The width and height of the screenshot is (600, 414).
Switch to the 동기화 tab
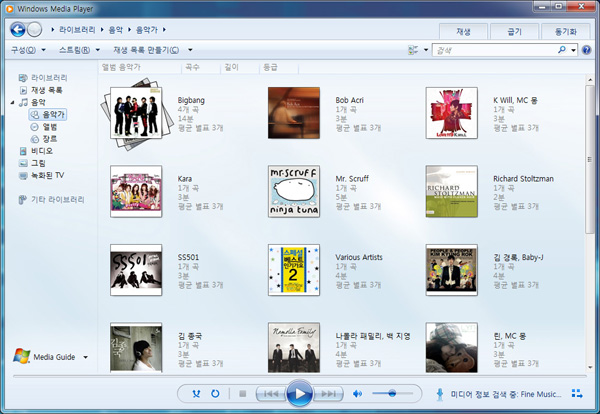tap(566, 31)
